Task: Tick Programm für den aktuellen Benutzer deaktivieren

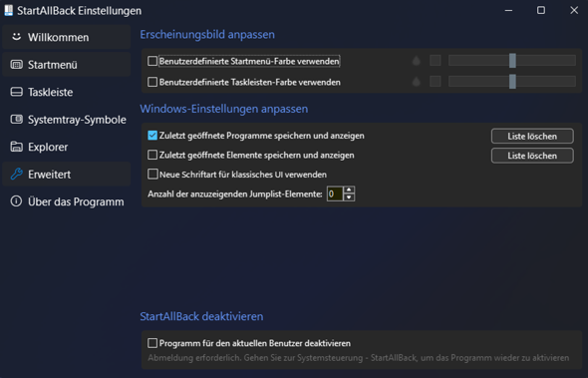Action: (x=152, y=343)
